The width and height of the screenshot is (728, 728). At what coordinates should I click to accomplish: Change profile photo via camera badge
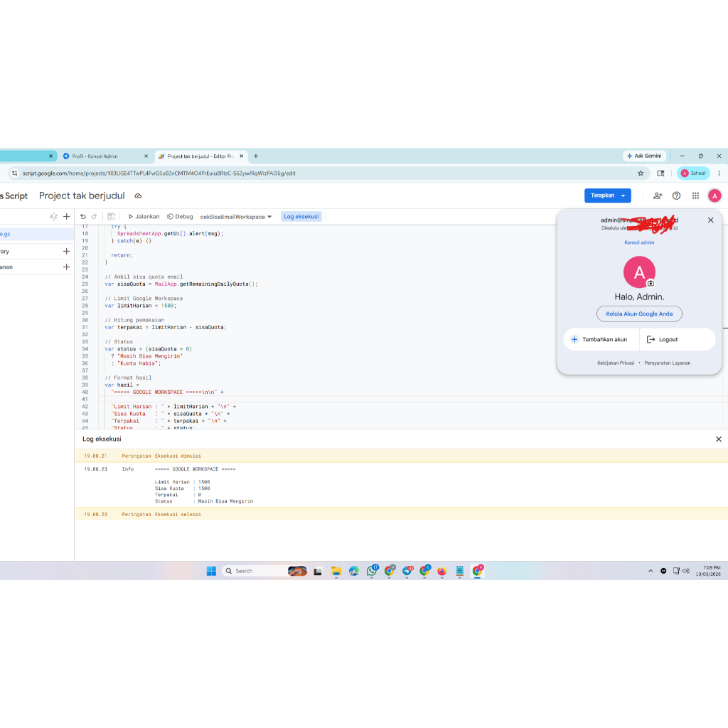tap(651, 283)
